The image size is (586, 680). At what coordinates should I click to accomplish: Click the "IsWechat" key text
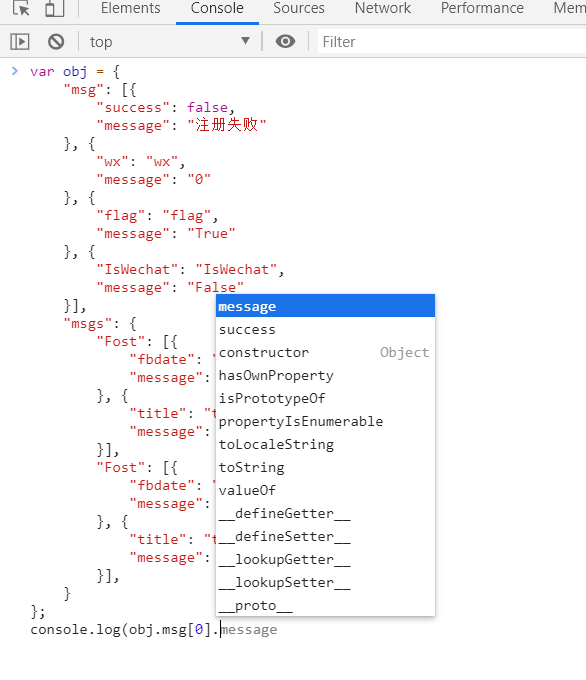[x=137, y=269]
